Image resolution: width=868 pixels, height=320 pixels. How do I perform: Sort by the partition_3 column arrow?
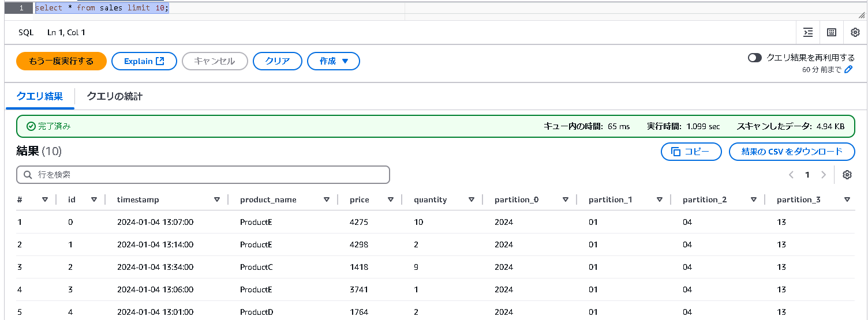point(847,199)
